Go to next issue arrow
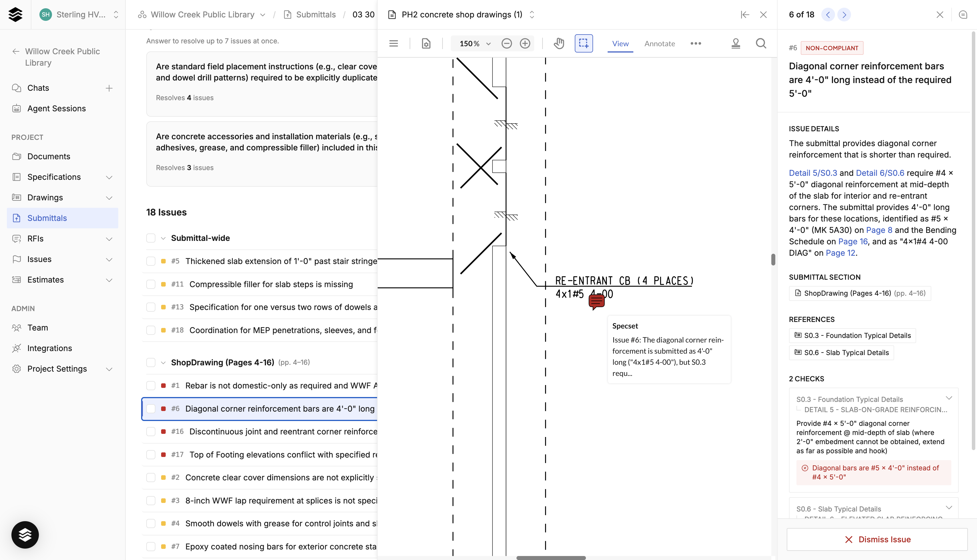The width and height of the screenshot is (977, 560). [844, 15]
